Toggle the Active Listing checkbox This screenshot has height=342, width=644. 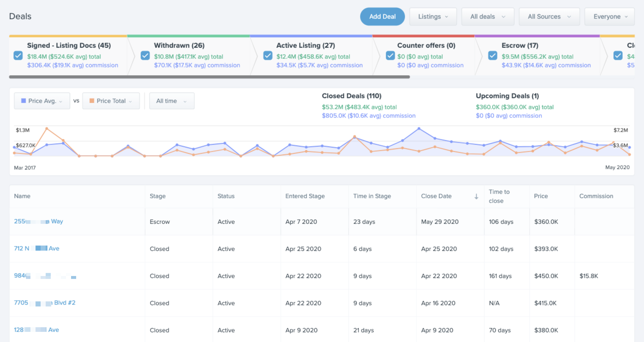(x=268, y=56)
